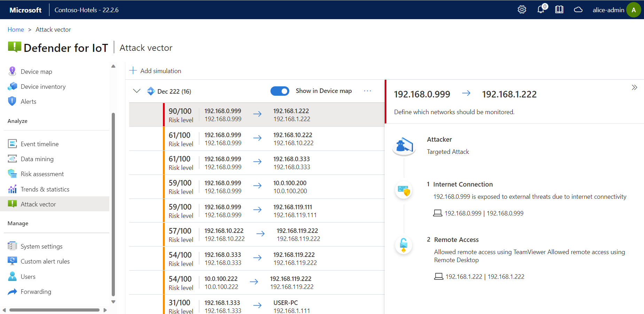The width and height of the screenshot is (644, 314).
Task: Click the Forwarding arrow icon
Action: pos(12,291)
